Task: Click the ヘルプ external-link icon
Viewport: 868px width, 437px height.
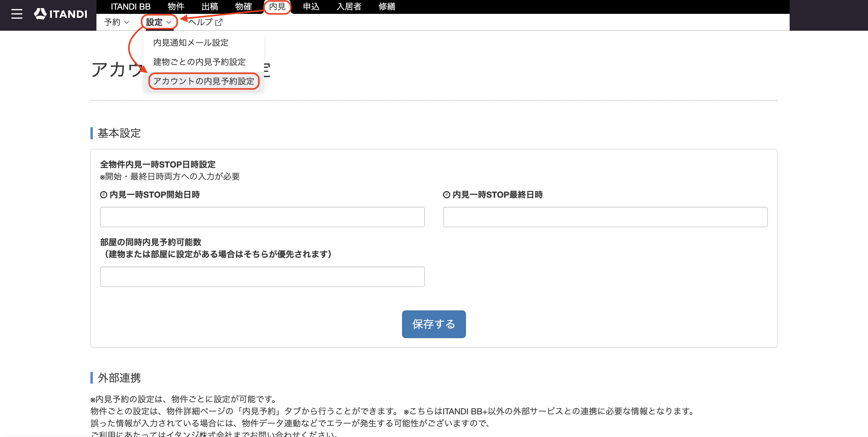Action: tap(219, 23)
